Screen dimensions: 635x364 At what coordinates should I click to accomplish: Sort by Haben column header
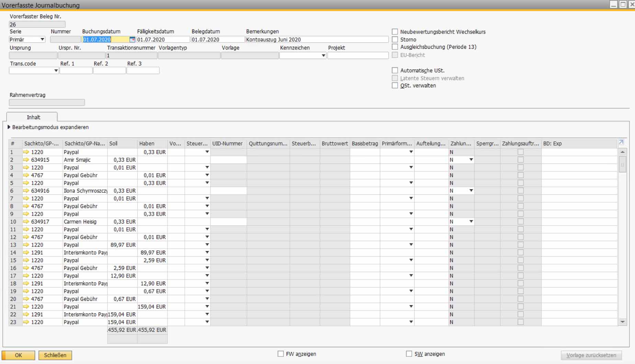152,144
